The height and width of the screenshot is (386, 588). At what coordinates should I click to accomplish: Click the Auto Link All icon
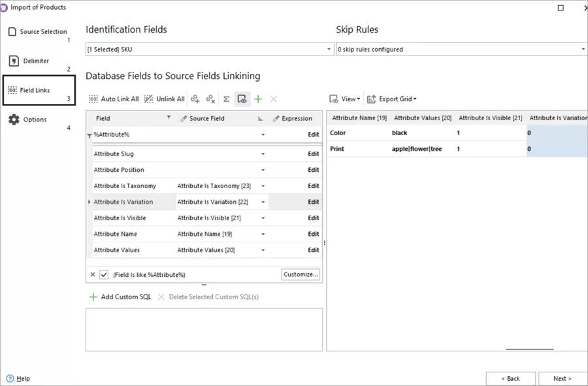94,99
